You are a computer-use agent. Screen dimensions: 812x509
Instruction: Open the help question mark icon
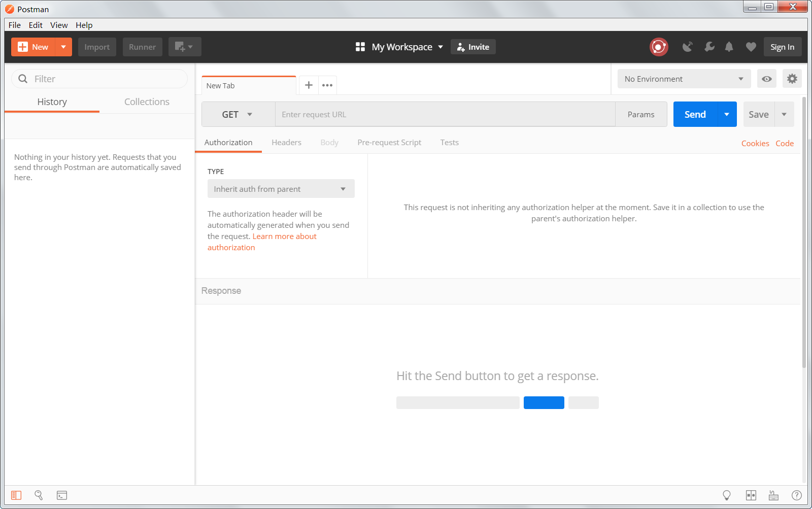(797, 495)
